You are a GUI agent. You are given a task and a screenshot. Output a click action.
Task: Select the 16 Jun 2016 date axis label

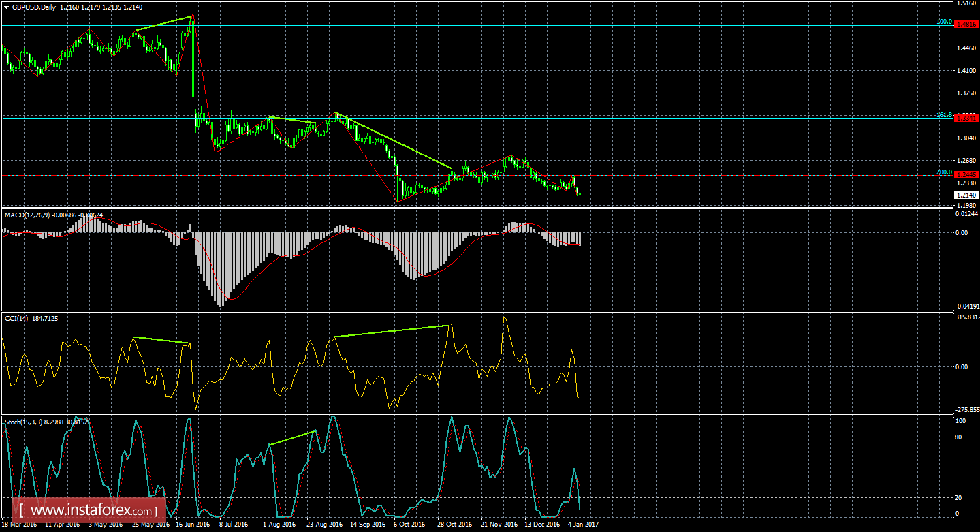tap(193, 525)
